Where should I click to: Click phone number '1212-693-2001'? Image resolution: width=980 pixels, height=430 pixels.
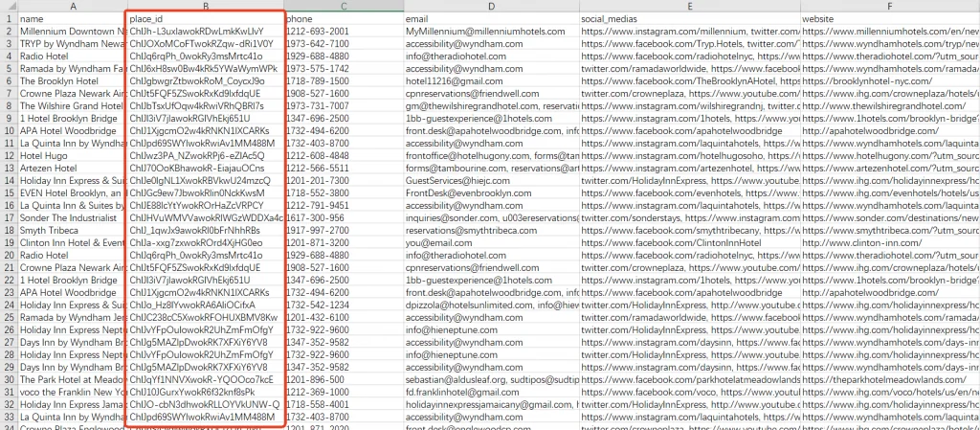(x=344, y=32)
